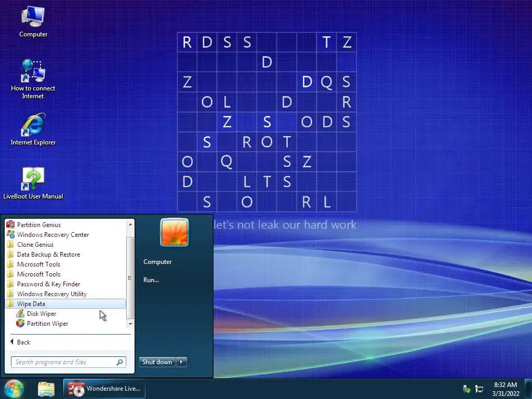Viewport: 532px width, 399px height.
Task: Open How to connect Internet shortcut
Action: click(x=33, y=79)
